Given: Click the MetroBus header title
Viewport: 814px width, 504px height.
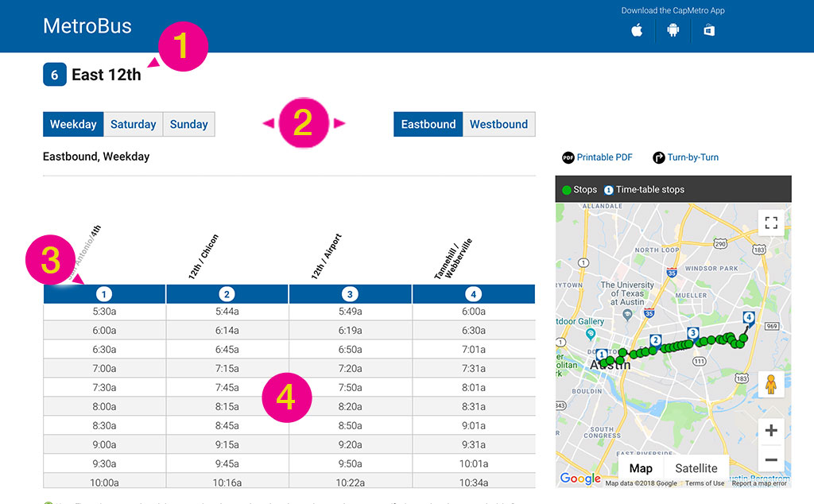Looking at the screenshot, I should tap(87, 26).
